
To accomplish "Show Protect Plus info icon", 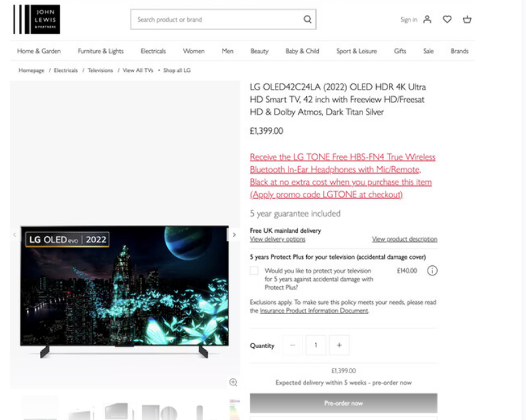I will tap(432, 270).
